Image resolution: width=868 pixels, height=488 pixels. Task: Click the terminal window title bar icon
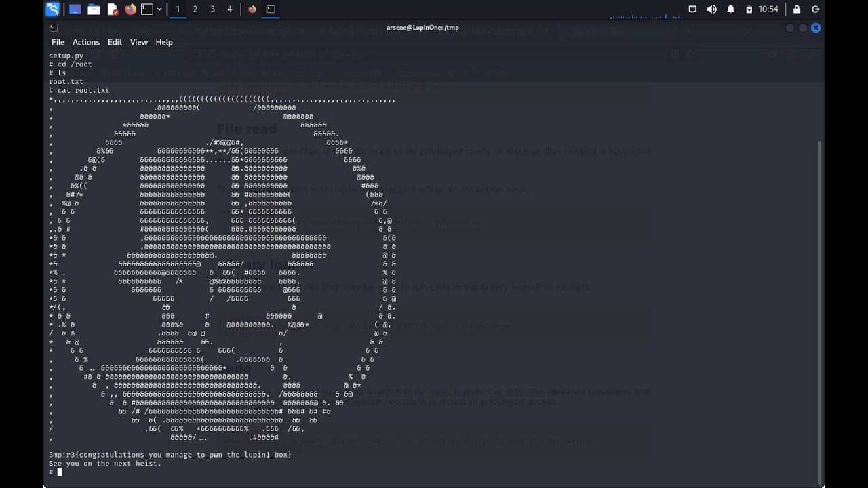point(54,28)
